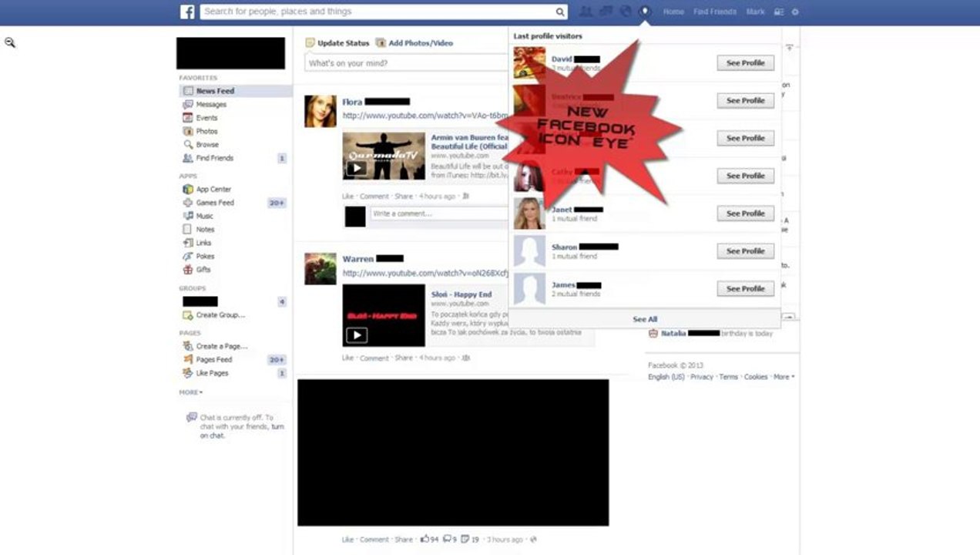Click the Pages Feed icon

[x=188, y=359]
